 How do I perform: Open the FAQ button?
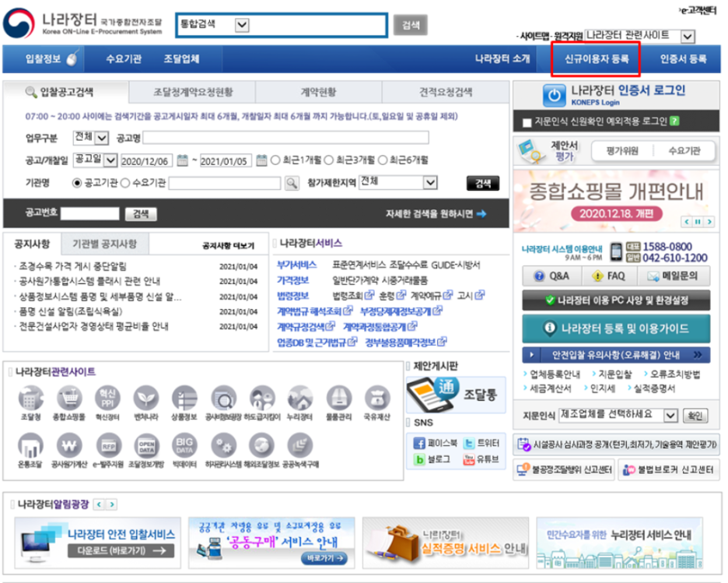coord(610,276)
